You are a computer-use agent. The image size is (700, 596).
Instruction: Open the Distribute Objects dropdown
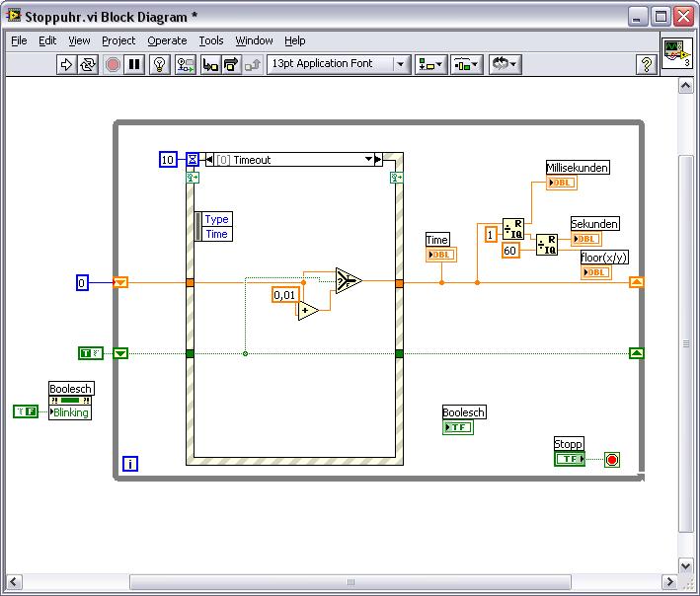(465, 64)
